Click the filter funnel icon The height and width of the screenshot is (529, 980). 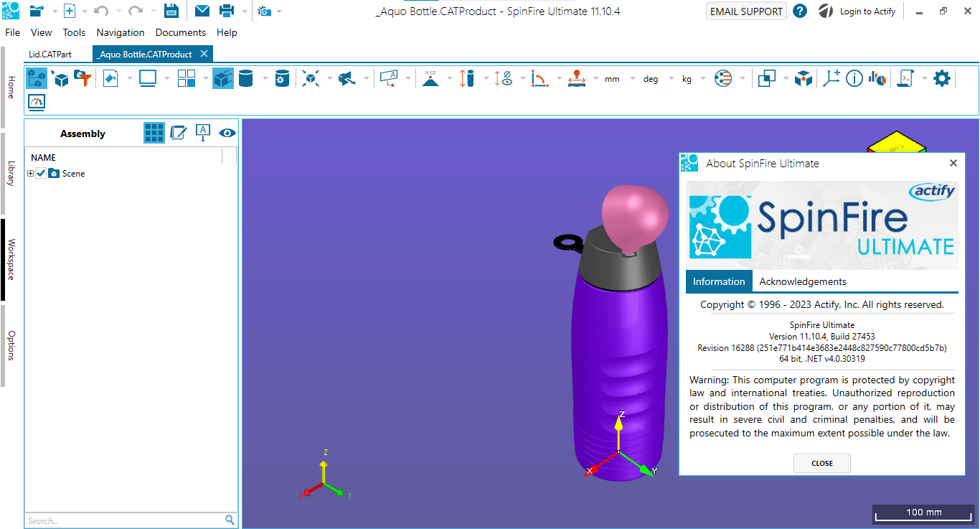tap(83, 78)
